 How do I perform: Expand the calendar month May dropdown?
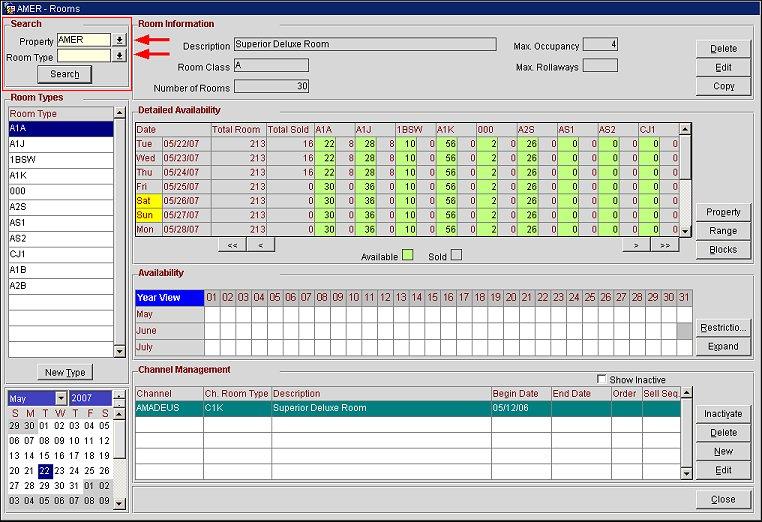click(x=60, y=399)
